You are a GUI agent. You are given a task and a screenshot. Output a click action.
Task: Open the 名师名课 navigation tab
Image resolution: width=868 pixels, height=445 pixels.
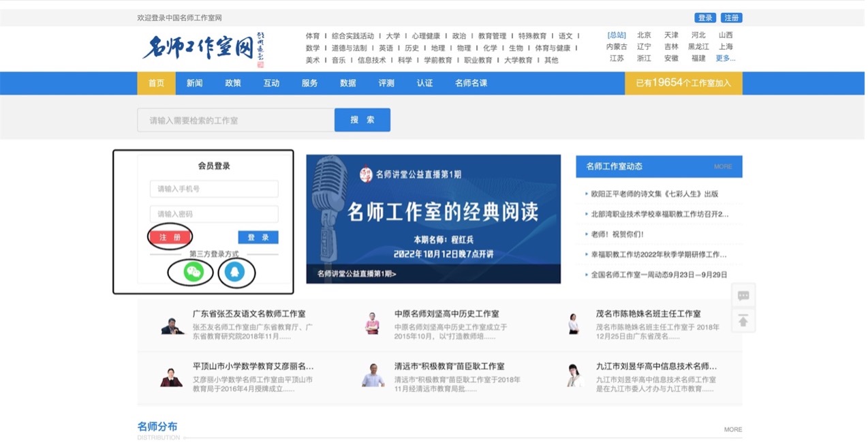[471, 83]
